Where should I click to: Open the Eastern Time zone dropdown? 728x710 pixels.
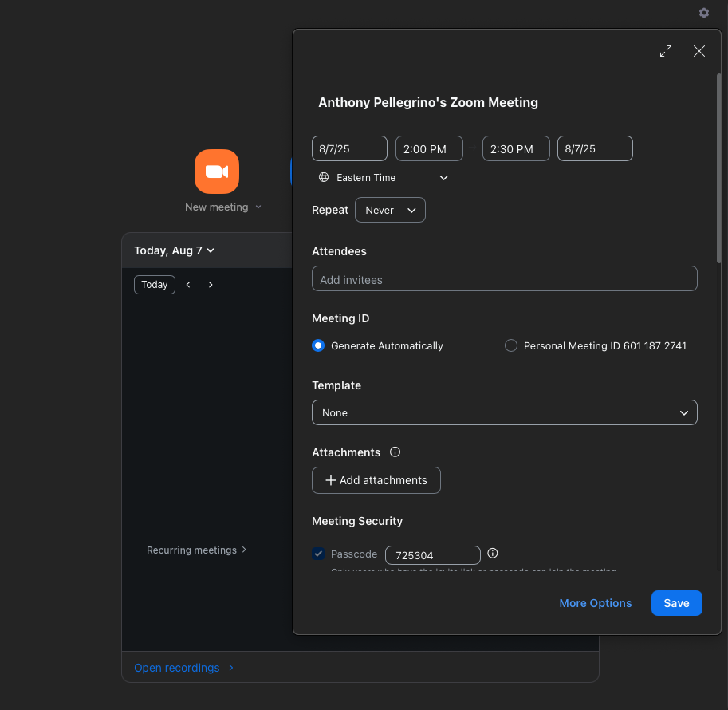click(x=384, y=177)
